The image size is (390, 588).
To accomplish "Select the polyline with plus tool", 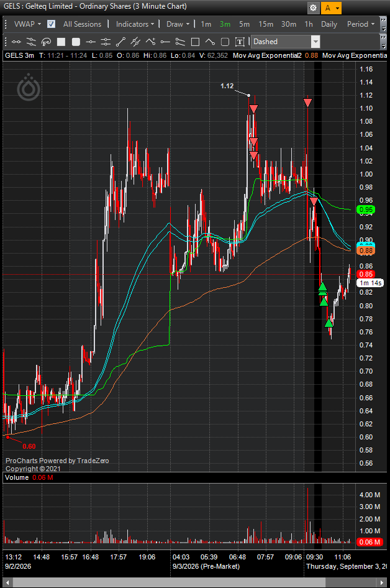I will 151,42.
